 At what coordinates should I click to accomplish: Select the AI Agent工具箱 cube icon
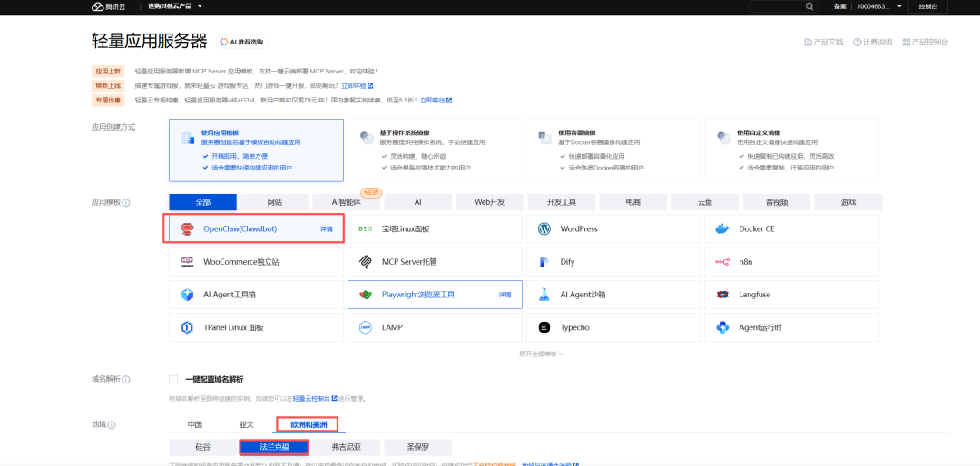click(187, 295)
